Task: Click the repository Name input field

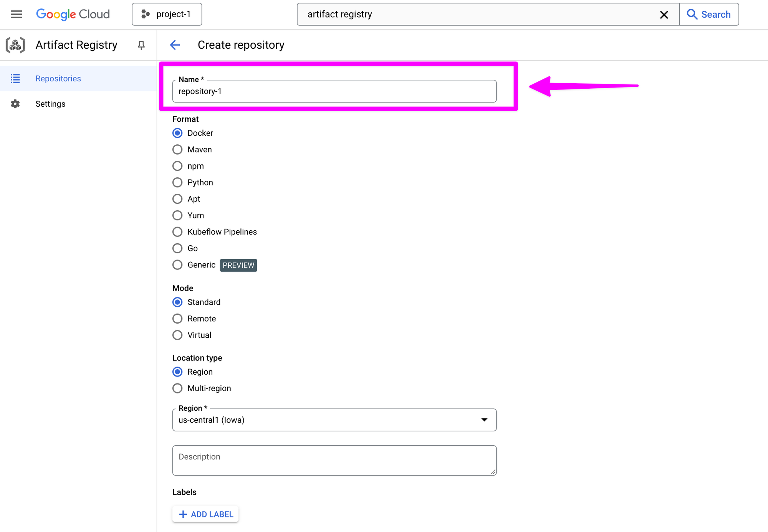Action: click(x=334, y=92)
